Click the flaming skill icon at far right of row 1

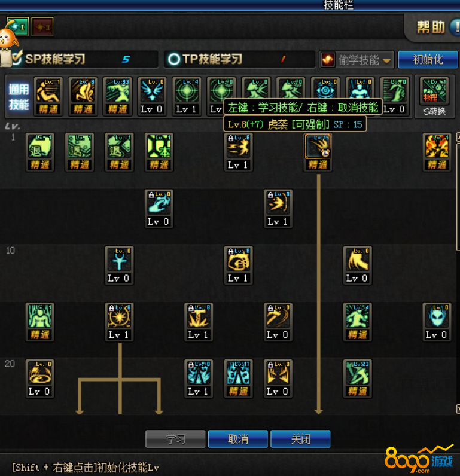(437, 147)
